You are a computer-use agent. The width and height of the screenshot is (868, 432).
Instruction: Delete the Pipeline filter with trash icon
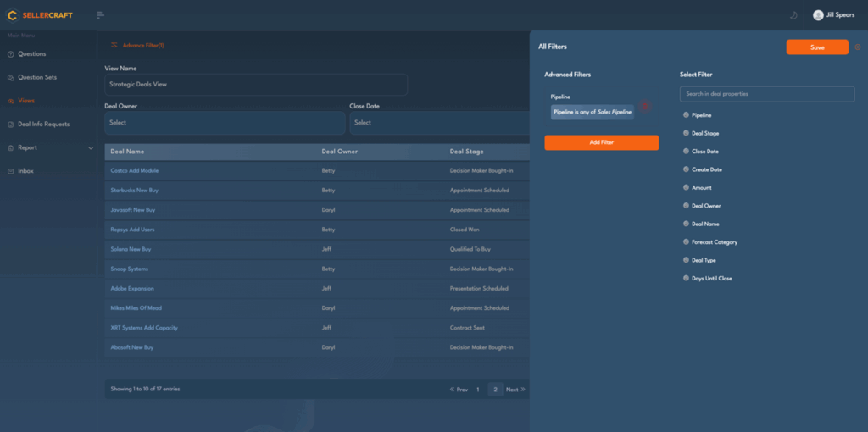(x=645, y=107)
